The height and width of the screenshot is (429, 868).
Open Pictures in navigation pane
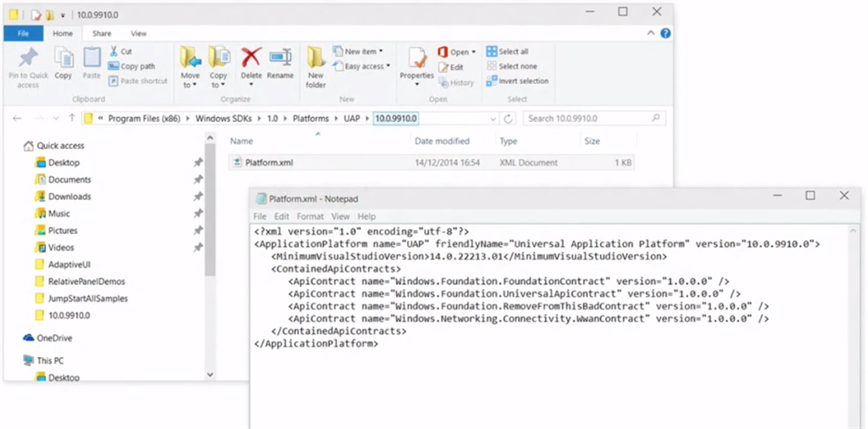(57, 231)
